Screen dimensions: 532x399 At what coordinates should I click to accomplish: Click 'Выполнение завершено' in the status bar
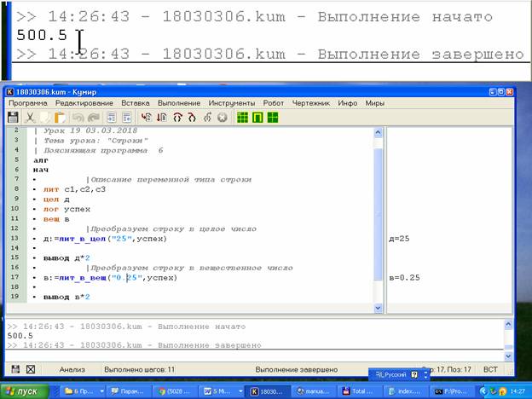click(x=296, y=369)
